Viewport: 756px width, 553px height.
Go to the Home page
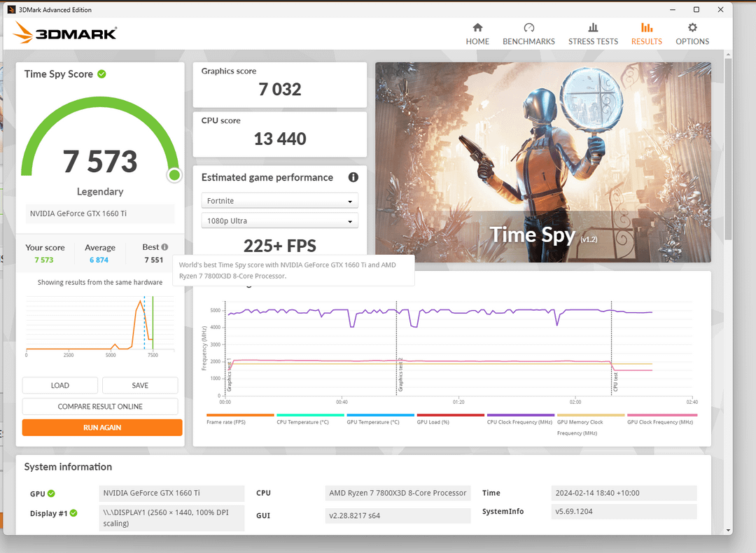tap(477, 34)
